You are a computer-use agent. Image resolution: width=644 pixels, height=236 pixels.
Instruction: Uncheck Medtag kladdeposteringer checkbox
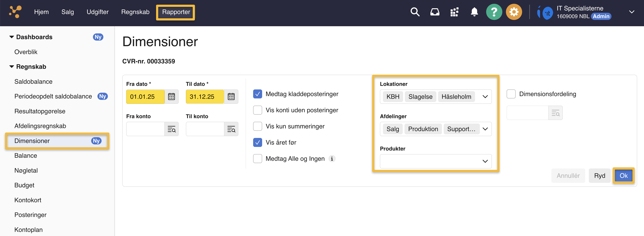click(x=257, y=94)
